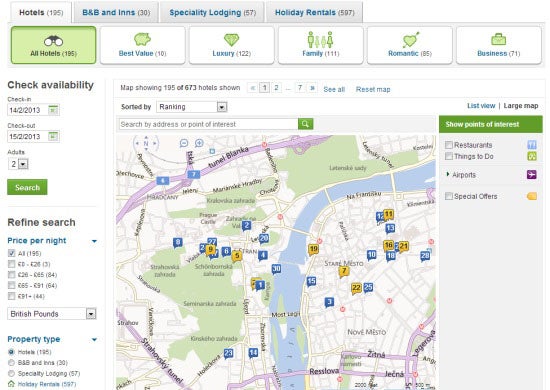Choose the Best Value piggy bank filter
550x390 pixels.
tap(142, 45)
